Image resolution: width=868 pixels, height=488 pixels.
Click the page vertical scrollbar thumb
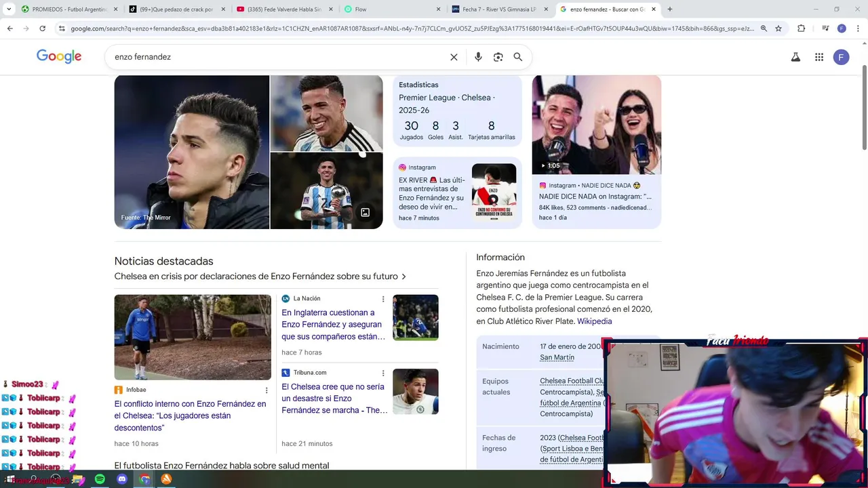point(864,107)
